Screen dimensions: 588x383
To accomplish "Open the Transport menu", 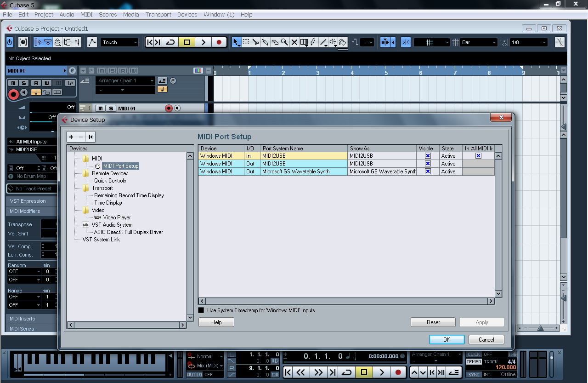I will pyautogui.click(x=158, y=15).
